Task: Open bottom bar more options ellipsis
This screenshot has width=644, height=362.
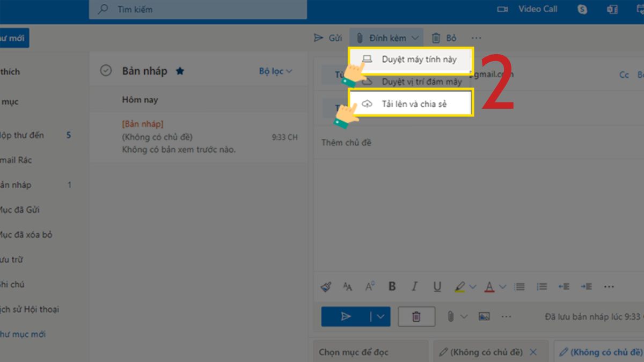Action: (507, 316)
